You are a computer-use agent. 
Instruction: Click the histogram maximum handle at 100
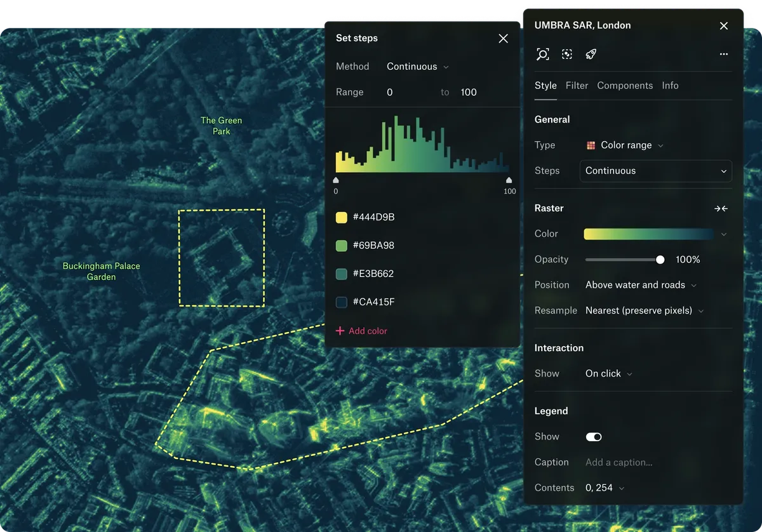coord(509,180)
